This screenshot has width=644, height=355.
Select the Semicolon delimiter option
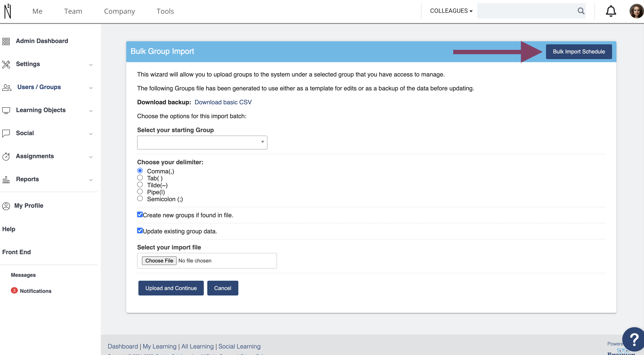pos(140,199)
